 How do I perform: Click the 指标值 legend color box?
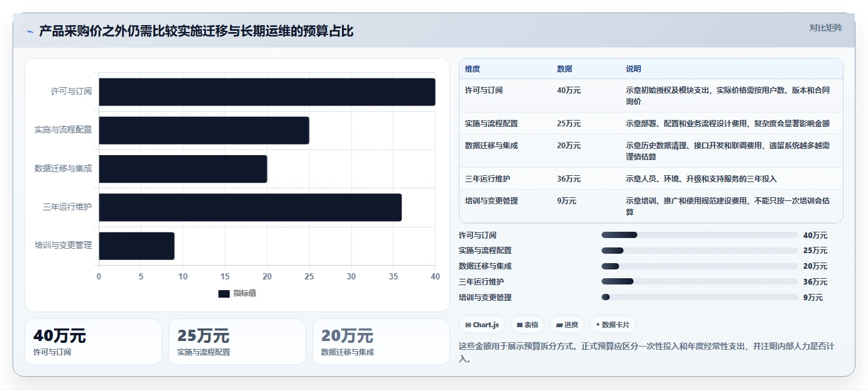(x=224, y=294)
